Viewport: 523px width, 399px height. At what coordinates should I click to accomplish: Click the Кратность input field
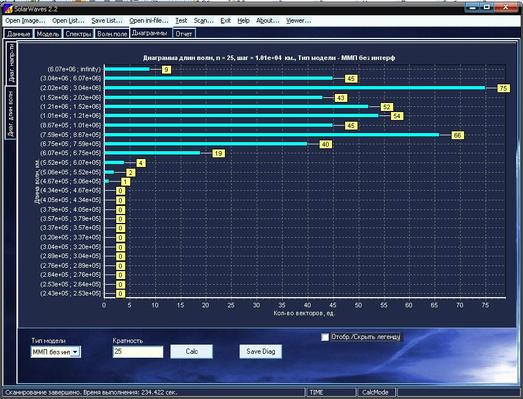pyautogui.click(x=138, y=352)
